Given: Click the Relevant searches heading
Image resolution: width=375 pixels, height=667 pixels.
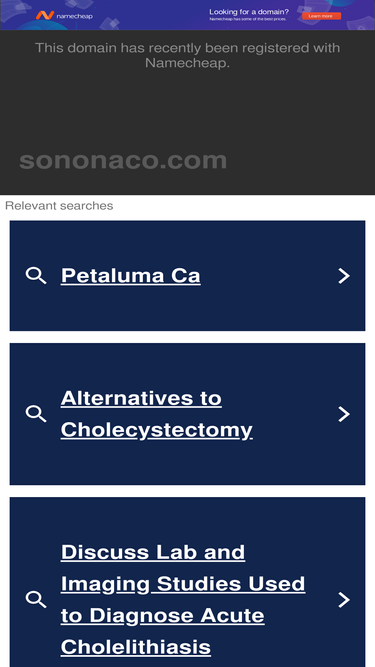Looking at the screenshot, I should [59, 206].
